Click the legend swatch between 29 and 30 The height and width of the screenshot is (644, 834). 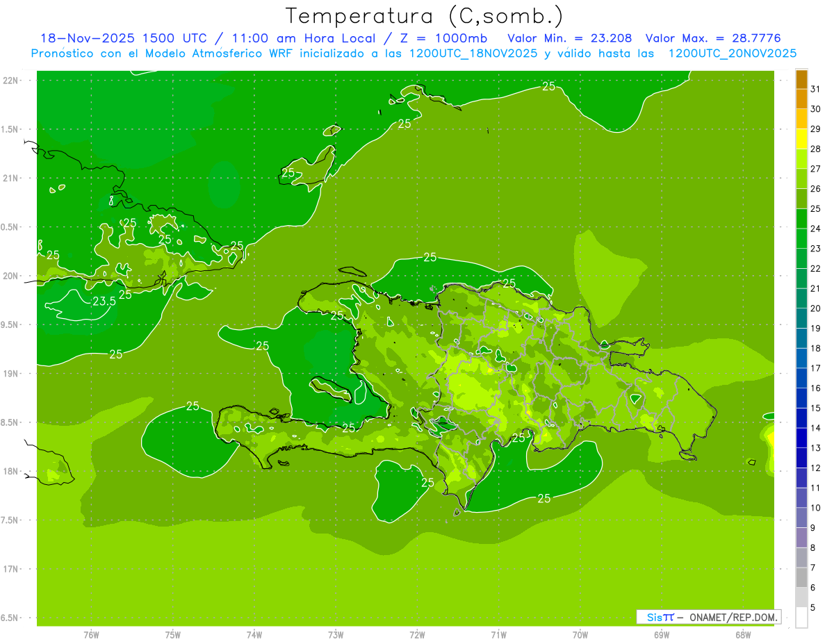coord(801,119)
